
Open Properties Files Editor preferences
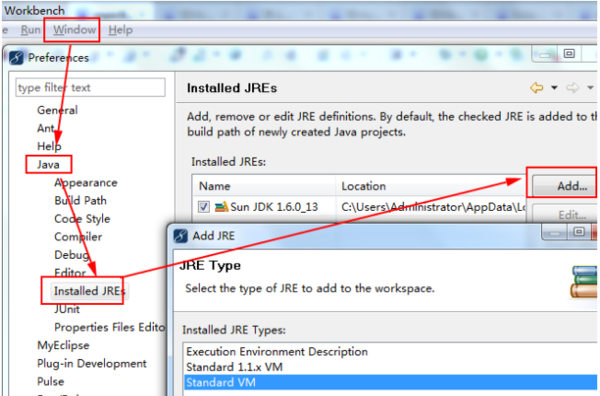tap(109, 327)
